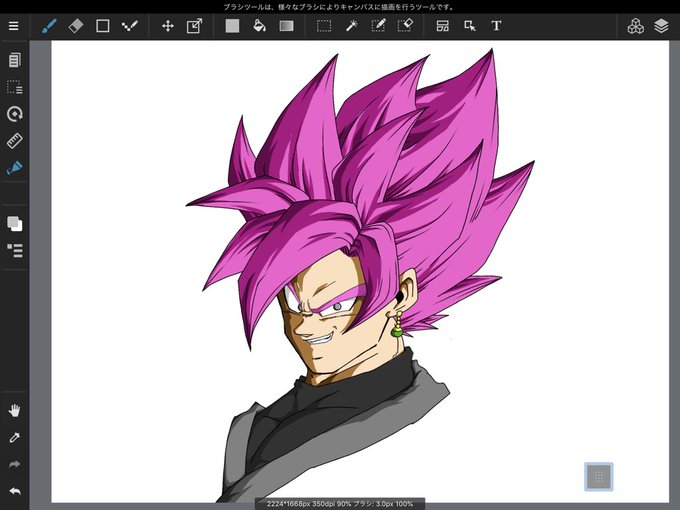Open the Layers panel
The height and width of the screenshot is (510, 680).
pyautogui.click(x=661, y=26)
